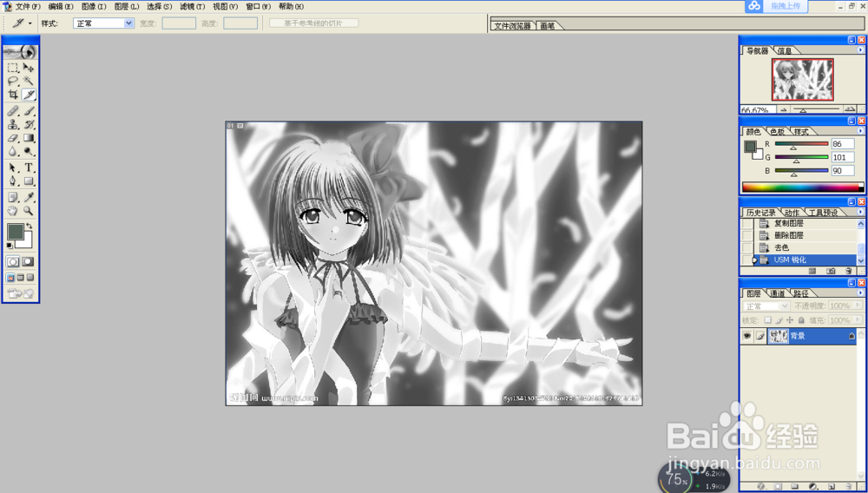Select the Brush tool
The image size is (868, 493).
pos(29,111)
